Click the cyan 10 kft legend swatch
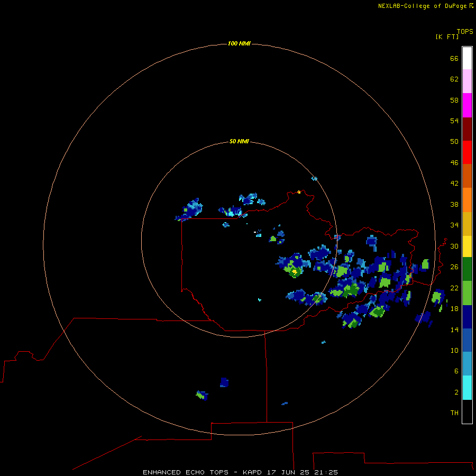 click(x=467, y=388)
